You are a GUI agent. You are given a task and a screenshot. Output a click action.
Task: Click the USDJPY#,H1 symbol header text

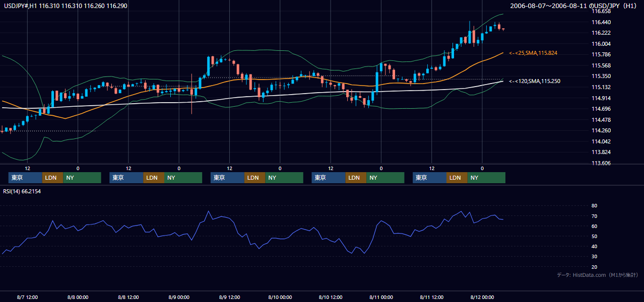tap(65, 6)
